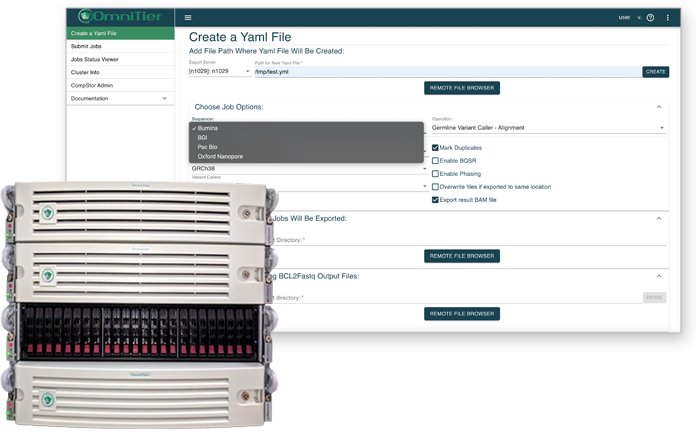Collapse the Choose Job Options section
The height and width of the screenshot is (435, 699).
pos(659,106)
